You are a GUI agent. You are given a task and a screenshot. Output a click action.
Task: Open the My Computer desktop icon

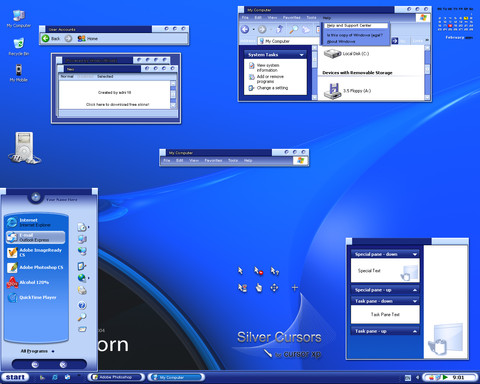19,19
